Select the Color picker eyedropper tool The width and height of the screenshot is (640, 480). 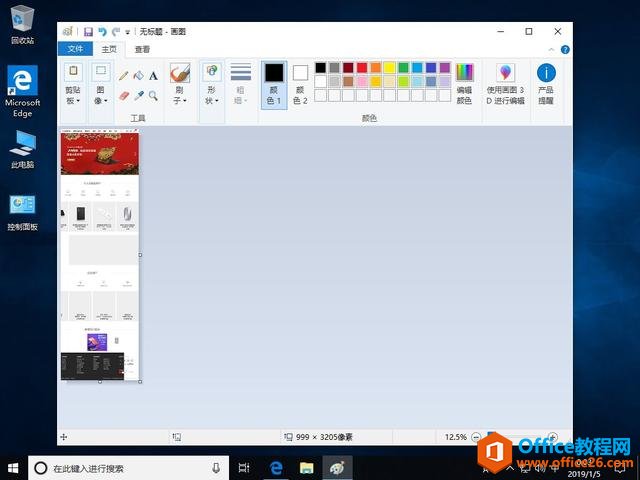[x=139, y=96]
